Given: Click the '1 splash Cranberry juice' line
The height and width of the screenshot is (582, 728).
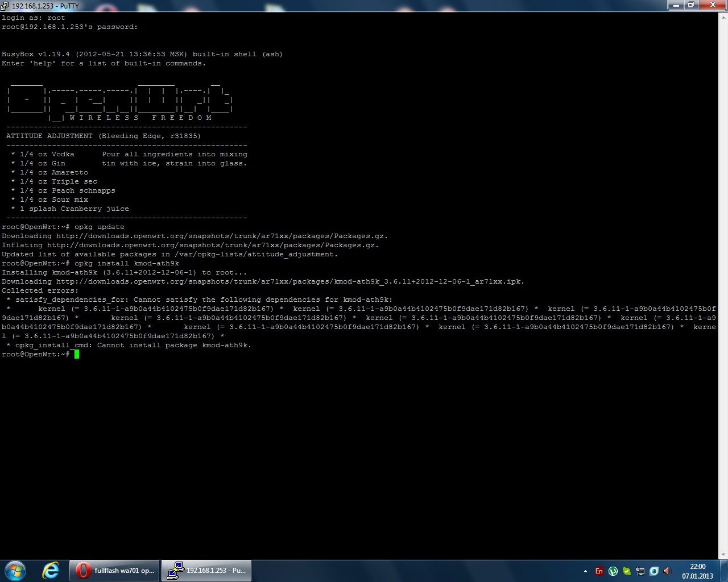Looking at the screenshot, I should [x=70, y=209].
